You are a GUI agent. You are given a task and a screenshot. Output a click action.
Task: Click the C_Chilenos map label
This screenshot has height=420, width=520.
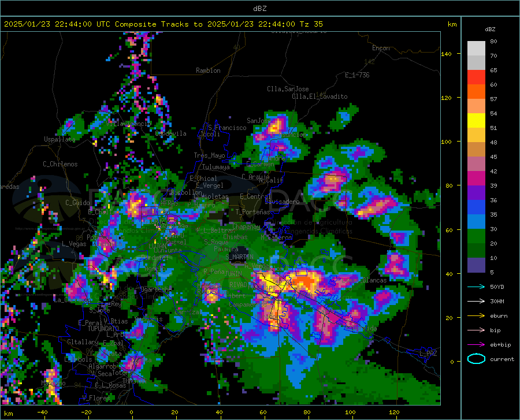click(x=60, y=164)
